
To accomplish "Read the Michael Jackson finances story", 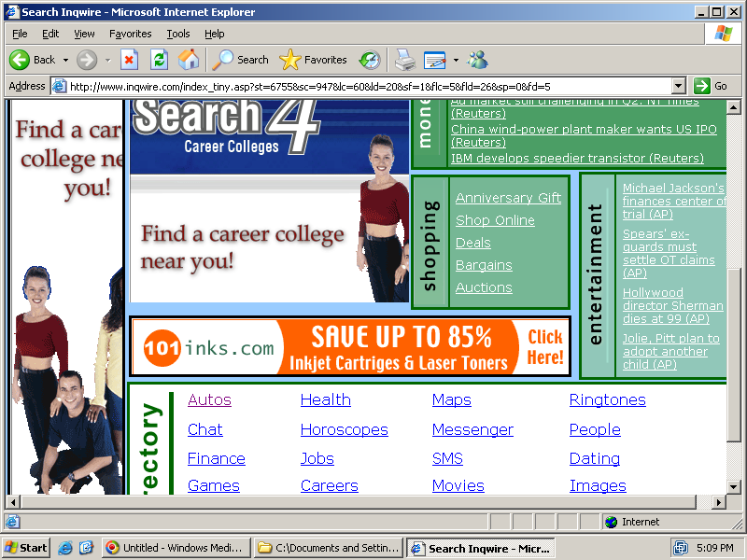I will click(x=673, y=201).
